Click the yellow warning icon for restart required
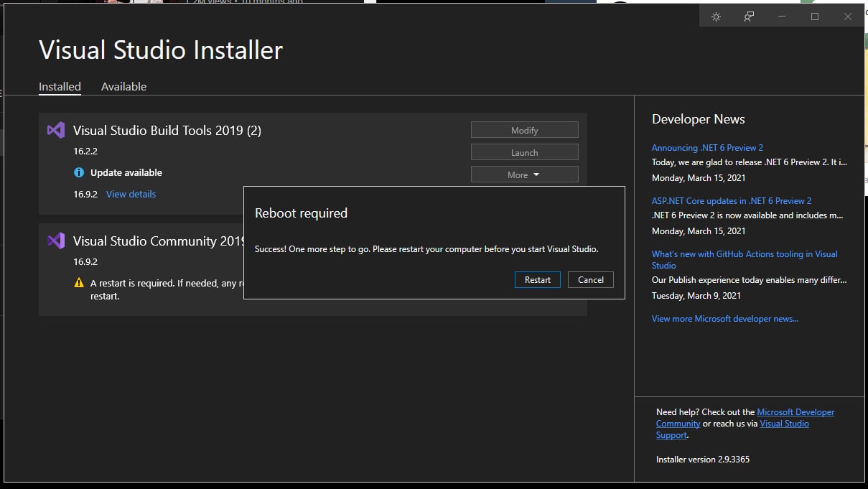The height and width of the screenshot is (489, 868). [79, 283]
